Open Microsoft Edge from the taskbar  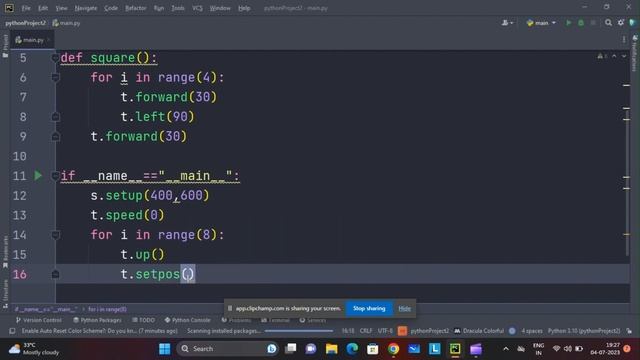[352, 349]
